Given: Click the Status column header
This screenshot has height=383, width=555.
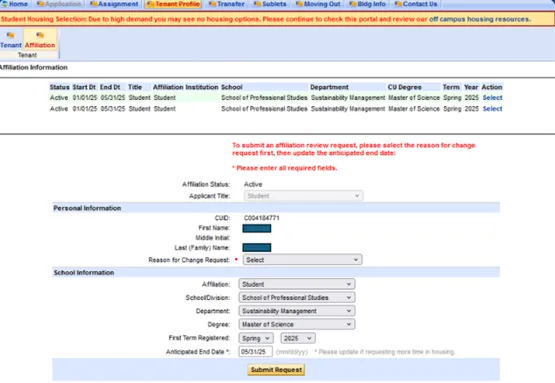Looking at the screenshot, I should (59, 87).
